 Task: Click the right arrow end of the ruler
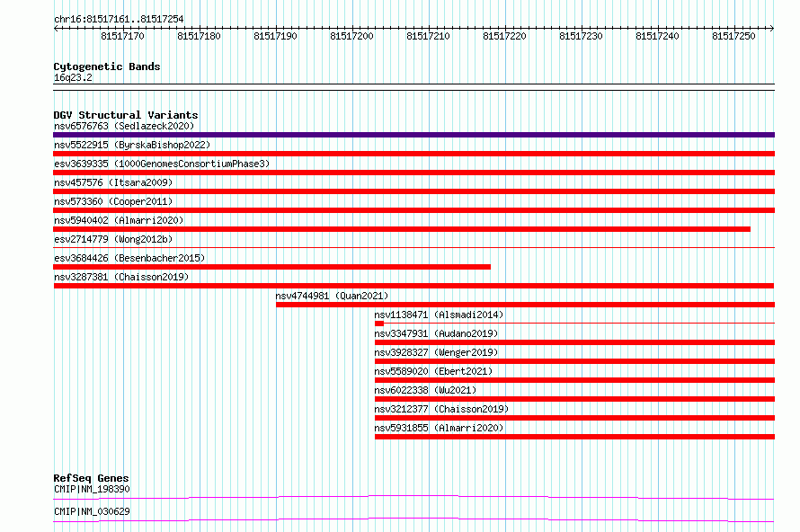pyautogui.click(x=772, y=29)
